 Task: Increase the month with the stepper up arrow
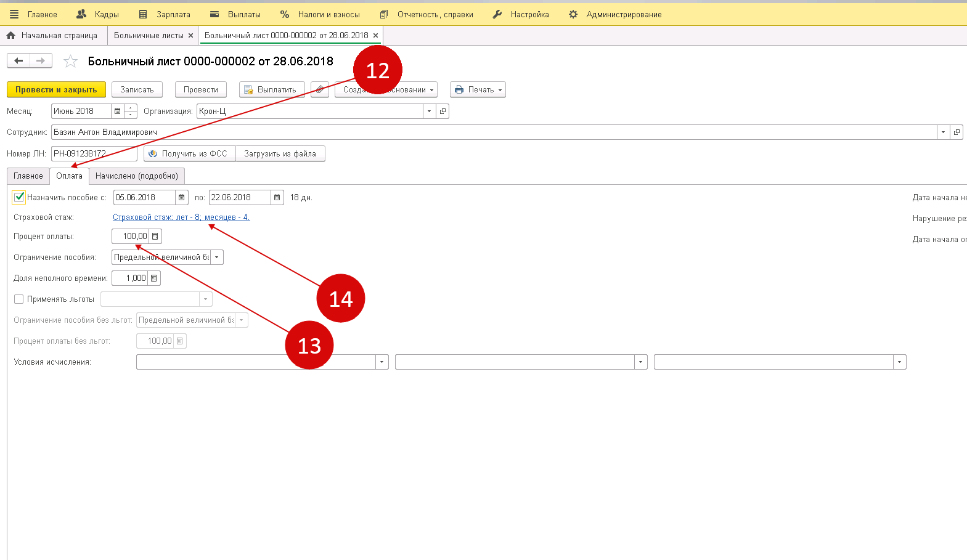click(x=130, y=108)
